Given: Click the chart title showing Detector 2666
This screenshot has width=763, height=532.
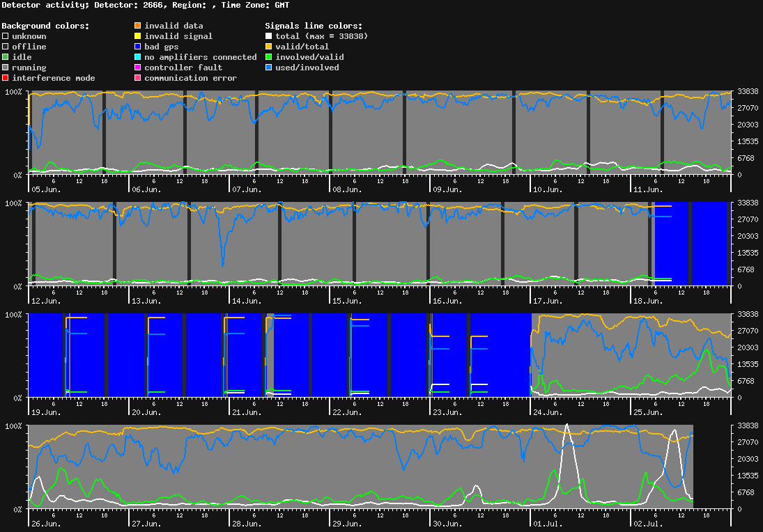Looking at the screenshot, I should 146,5.
